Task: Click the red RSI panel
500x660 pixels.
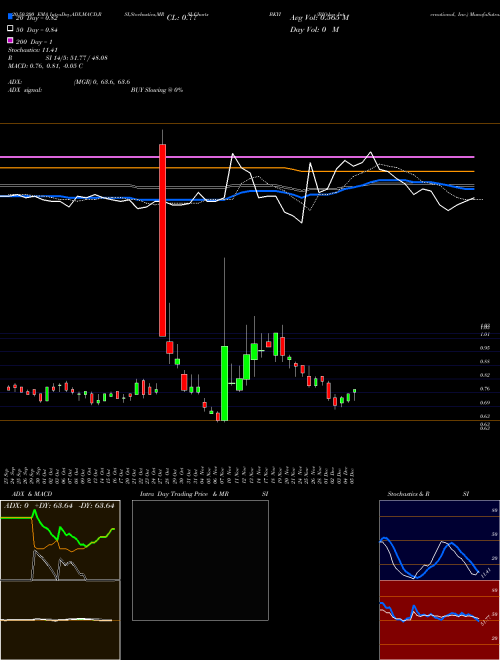Action: coord(439,620)
